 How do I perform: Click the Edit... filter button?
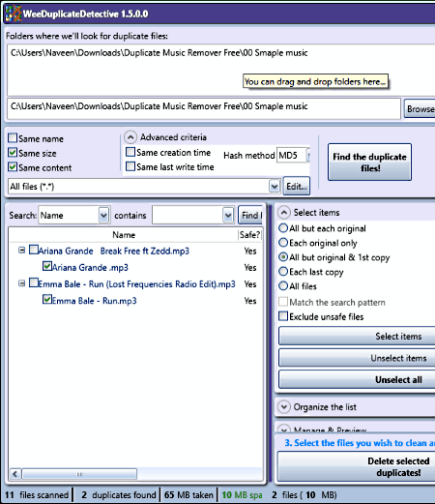pos(297,186)
